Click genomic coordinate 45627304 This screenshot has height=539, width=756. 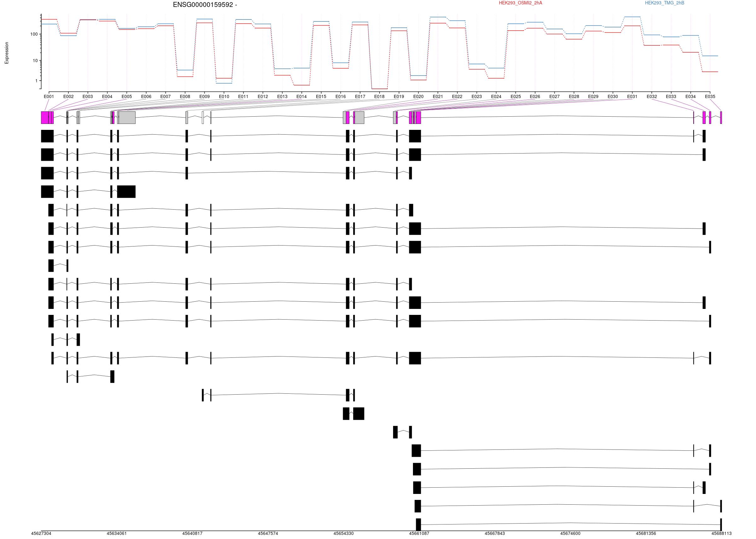coord(41,534)
